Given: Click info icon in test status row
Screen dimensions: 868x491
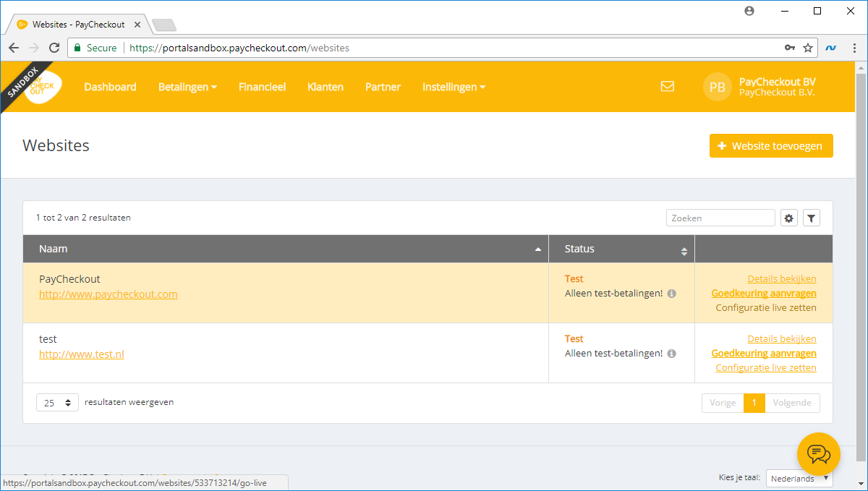Looking at the screenshot, I should click(671, 354).
